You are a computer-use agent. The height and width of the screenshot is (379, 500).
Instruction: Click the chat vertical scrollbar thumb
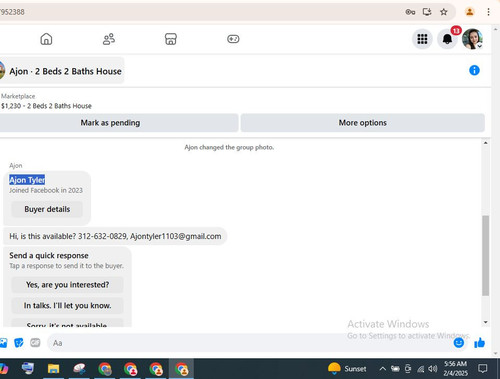pyautogui.click(x=486, y=256)
